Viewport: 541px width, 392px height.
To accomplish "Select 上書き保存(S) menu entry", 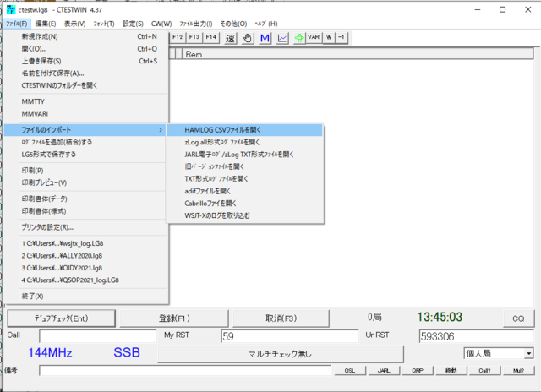I will 85,61.
